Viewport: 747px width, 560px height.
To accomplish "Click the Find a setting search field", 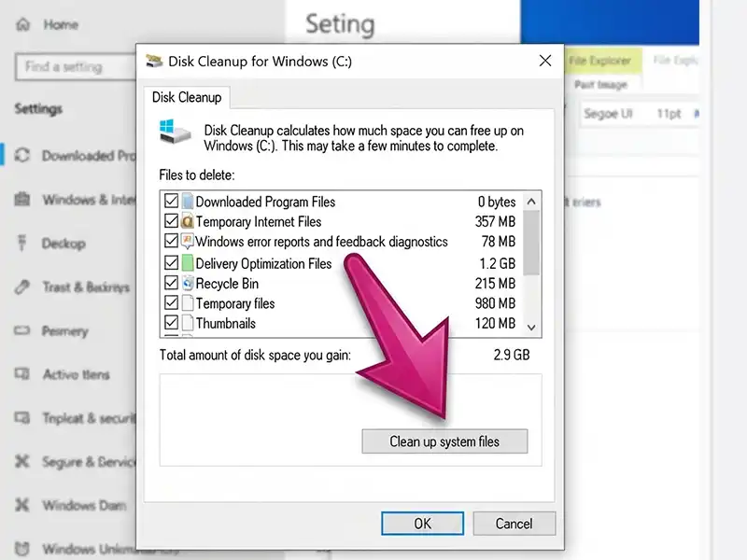I will tap(77, 66).
